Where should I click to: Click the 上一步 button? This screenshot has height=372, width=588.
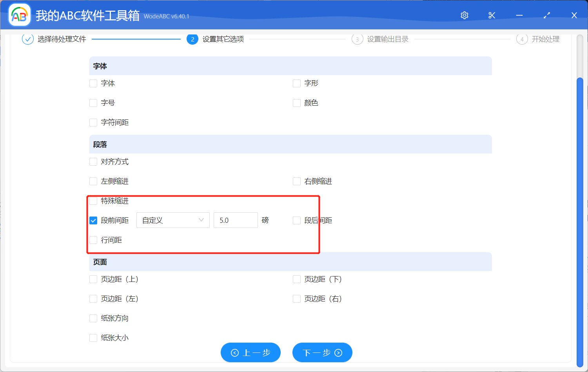pyautogui.click(x=250, y=352)
